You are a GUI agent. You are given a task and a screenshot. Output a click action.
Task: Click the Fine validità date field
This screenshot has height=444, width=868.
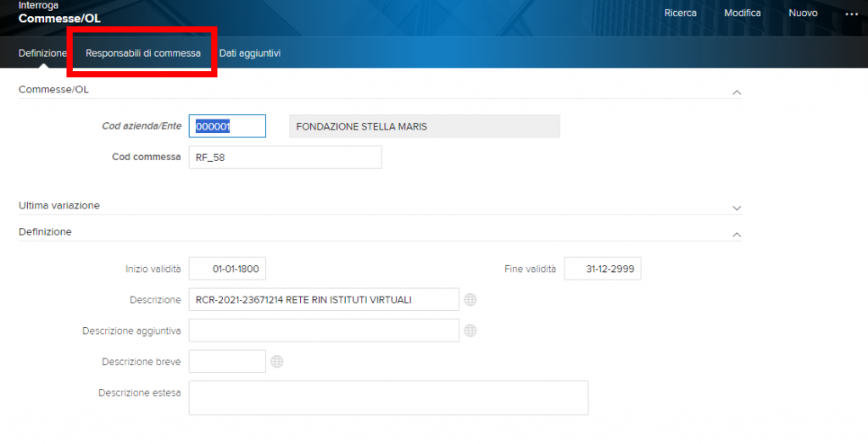pos(602,269)
